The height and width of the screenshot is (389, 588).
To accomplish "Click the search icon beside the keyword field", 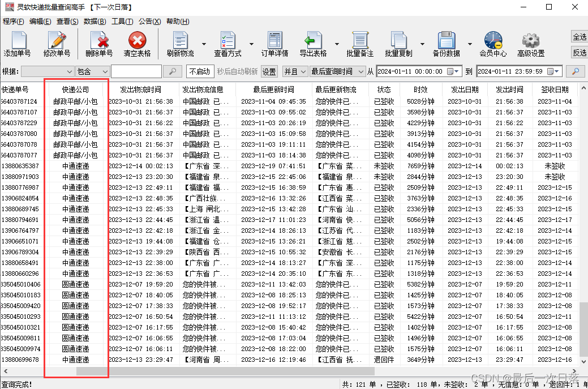I will [173, 71].
